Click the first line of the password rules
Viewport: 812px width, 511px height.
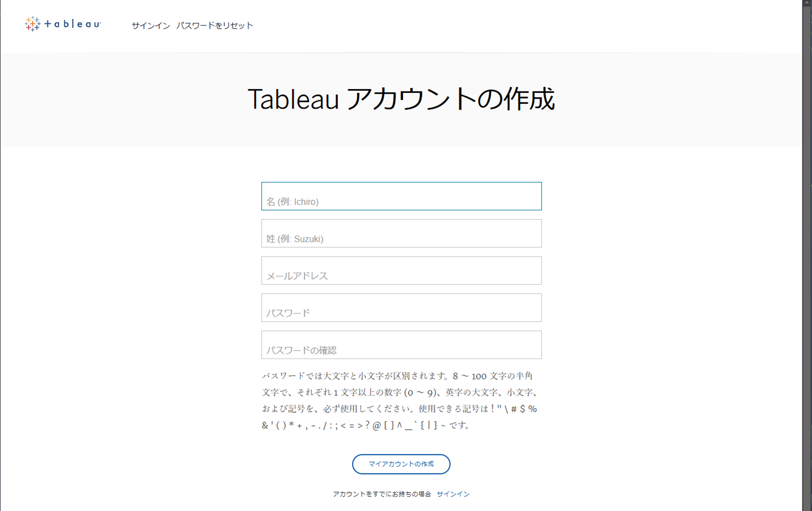pos(397,376)
